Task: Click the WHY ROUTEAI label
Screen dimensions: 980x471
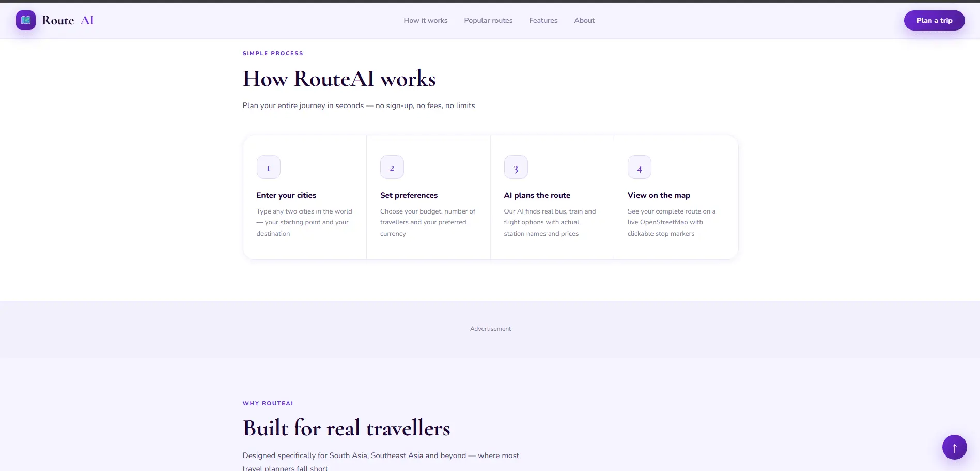Action: point(268,403)
